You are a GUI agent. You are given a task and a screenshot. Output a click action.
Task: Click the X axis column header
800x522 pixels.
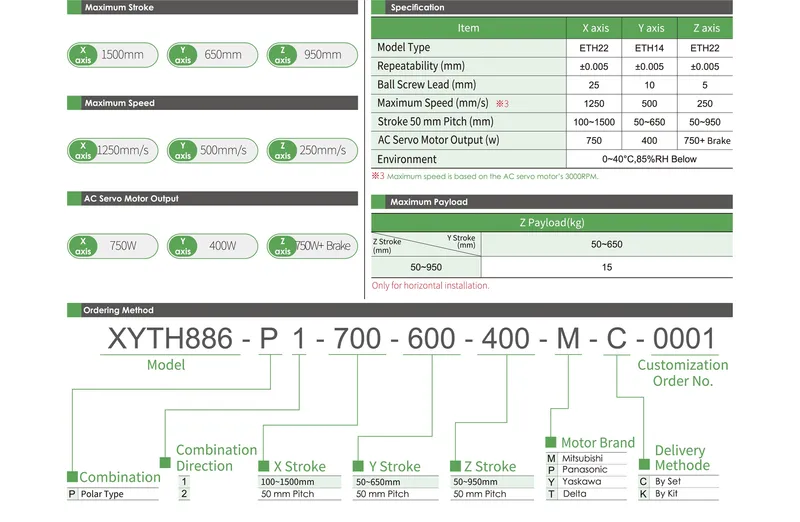(595, 28)
